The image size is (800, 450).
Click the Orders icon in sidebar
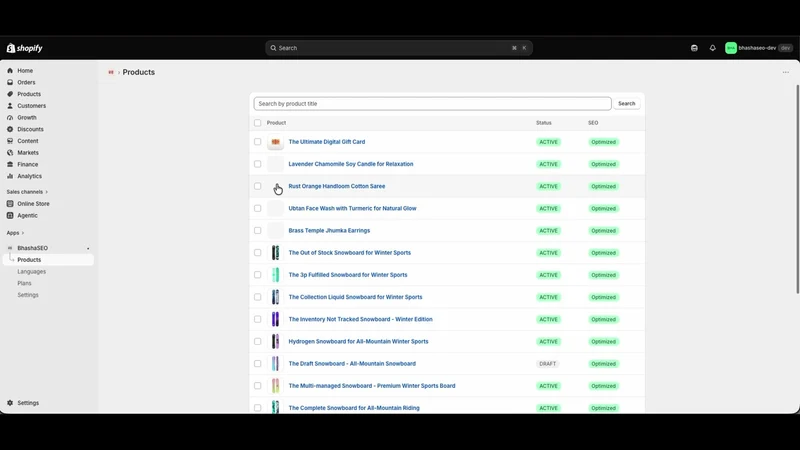10,83
